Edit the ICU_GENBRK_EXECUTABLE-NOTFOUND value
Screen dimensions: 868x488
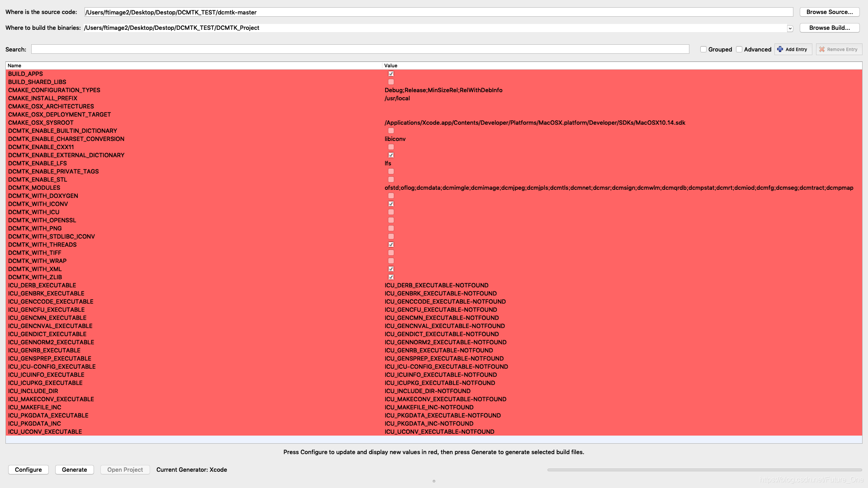pyautogui.click(x=441, y=293)
